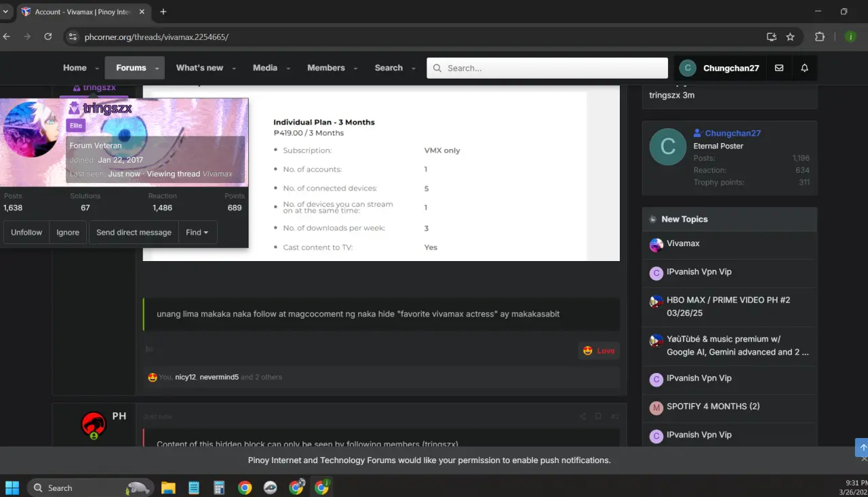Open the Forums nav item
868x497 pixels.
coord(131,68)
